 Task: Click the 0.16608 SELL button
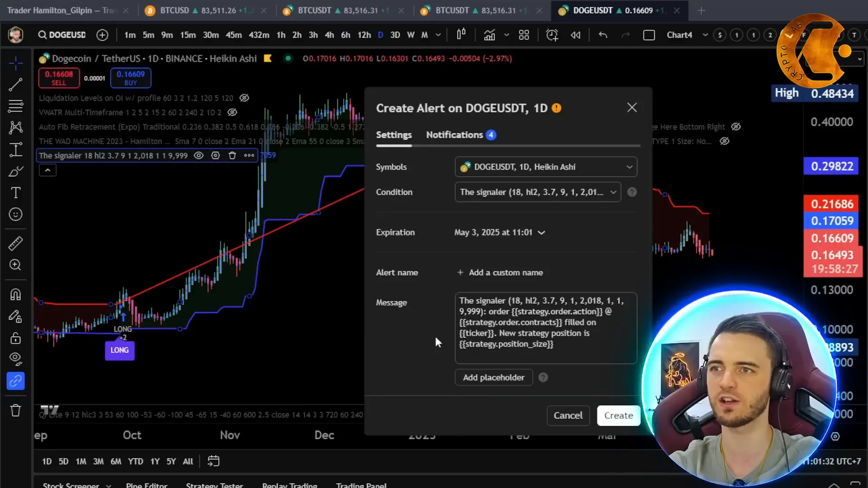[59, 78]
